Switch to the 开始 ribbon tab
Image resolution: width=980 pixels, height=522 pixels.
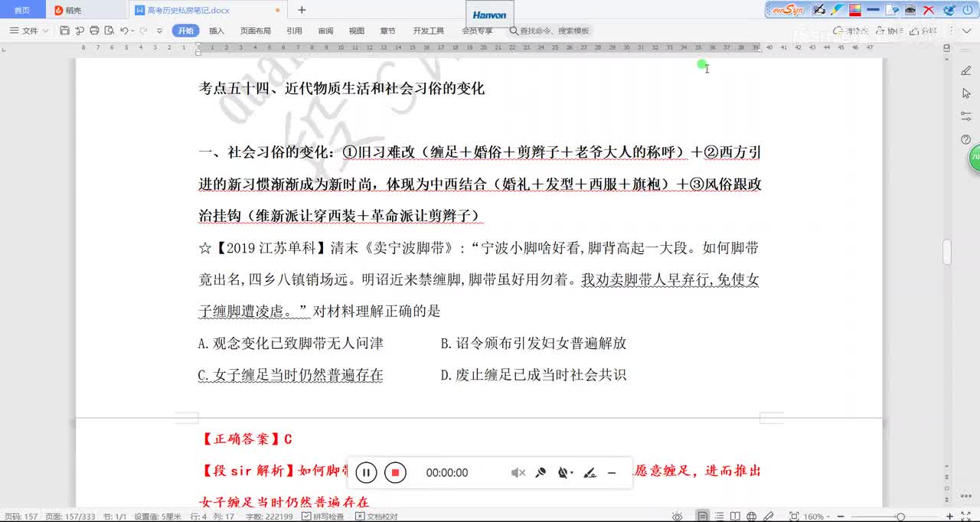186,31
